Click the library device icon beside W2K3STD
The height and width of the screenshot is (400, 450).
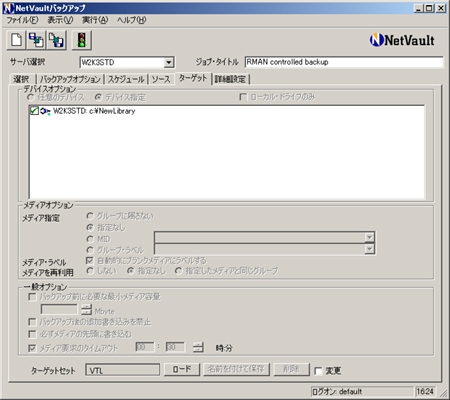(45, 111)
